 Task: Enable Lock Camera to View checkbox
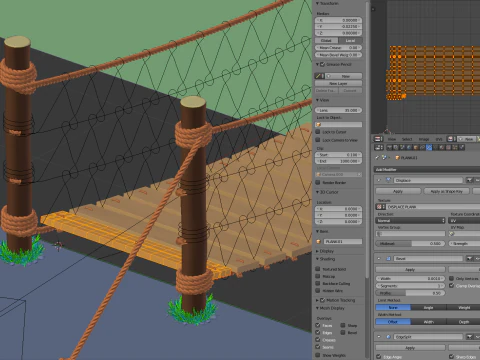pyautogui.click(x=318, y=140)
